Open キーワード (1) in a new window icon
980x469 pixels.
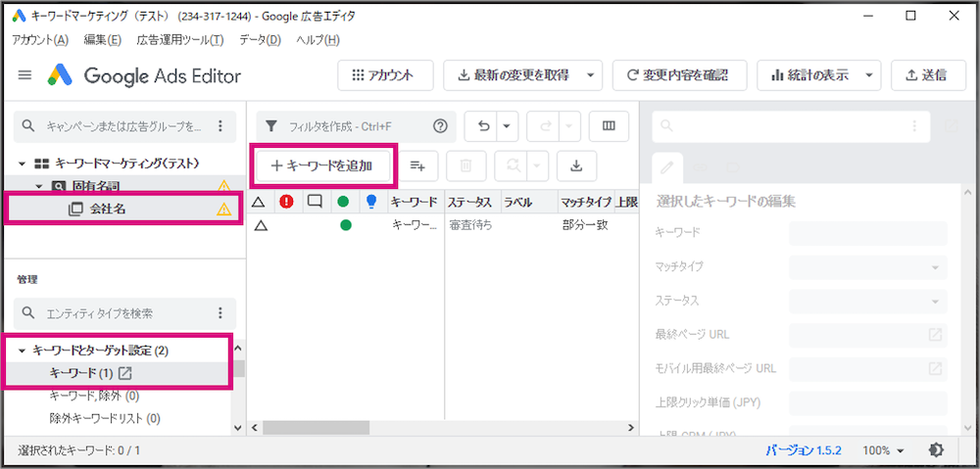click(x=125, y=373)
